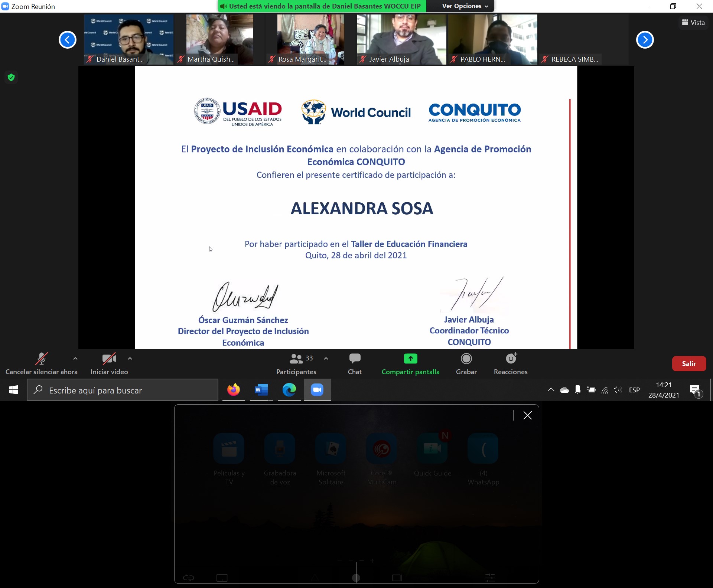Open the Participantes panel
The height and width of the screenshot is (588, 713).
296,363
